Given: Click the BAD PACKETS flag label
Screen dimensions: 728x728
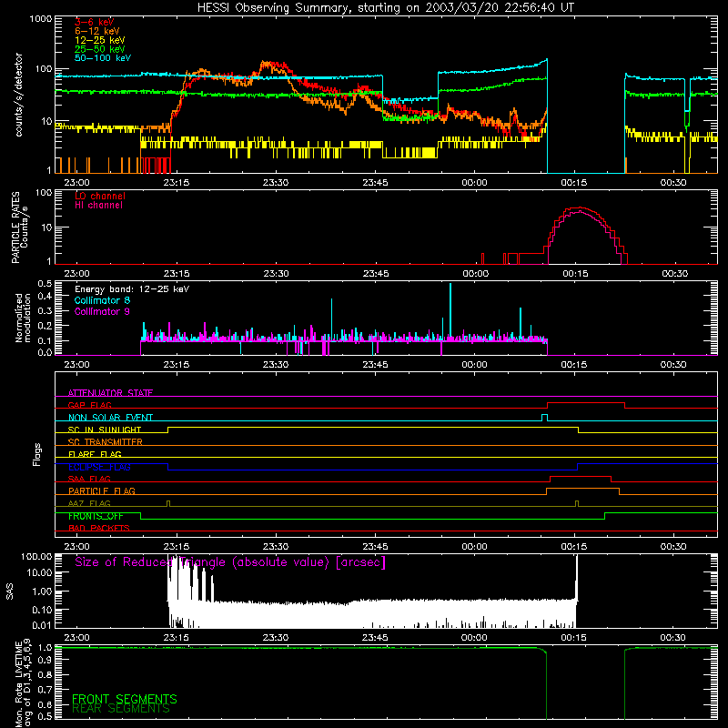Looking at the screenshot, I should pos(99,528).
